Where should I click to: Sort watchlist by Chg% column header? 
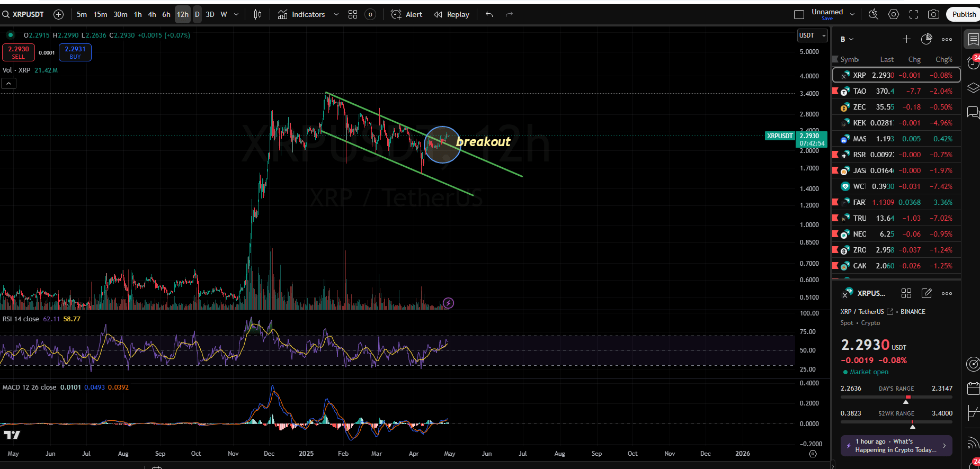[x=943, y=59]
